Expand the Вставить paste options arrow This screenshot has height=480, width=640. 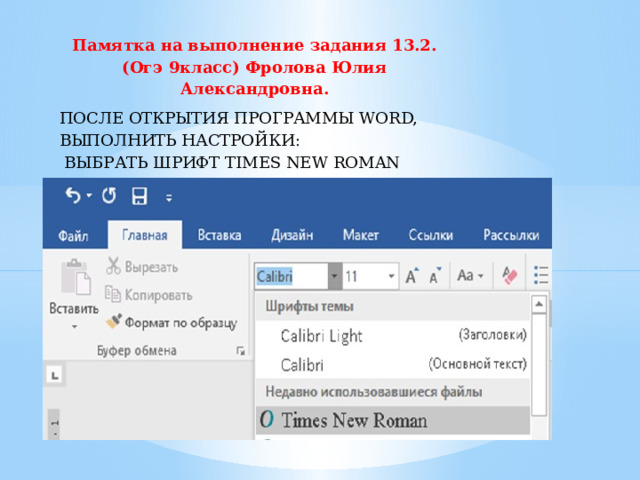pyautogui.click(x=74, y=327)
